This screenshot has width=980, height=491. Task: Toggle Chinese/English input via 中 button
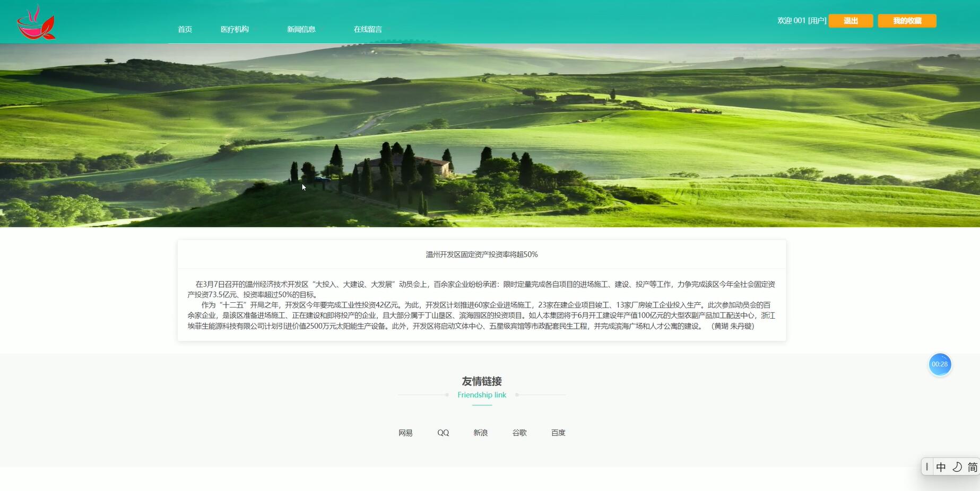pos(940,467)
